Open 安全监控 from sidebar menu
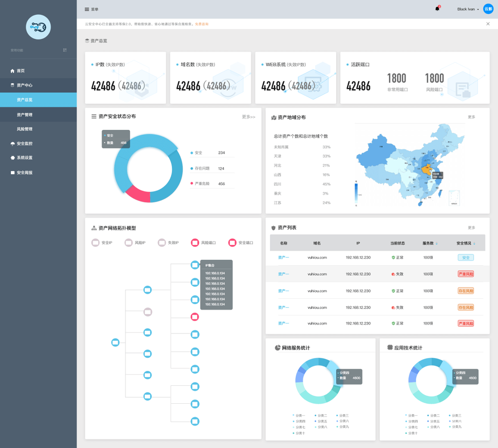This screenshot has height=448, width=498. coord(24,143)
